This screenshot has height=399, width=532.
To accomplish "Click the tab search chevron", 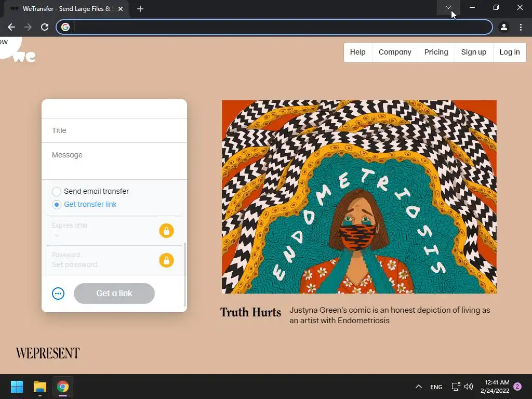I will click(x=448, y=7).
